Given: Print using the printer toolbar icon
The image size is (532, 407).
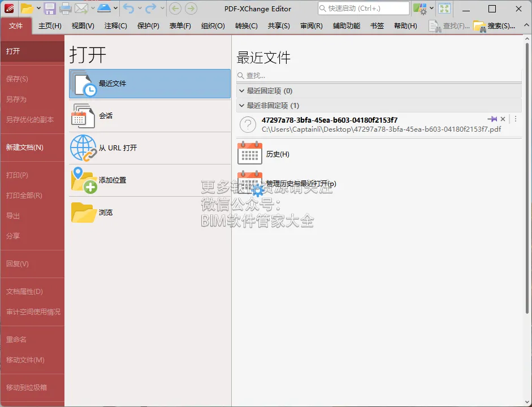Looking at the screenshot, I should point(65,8).
